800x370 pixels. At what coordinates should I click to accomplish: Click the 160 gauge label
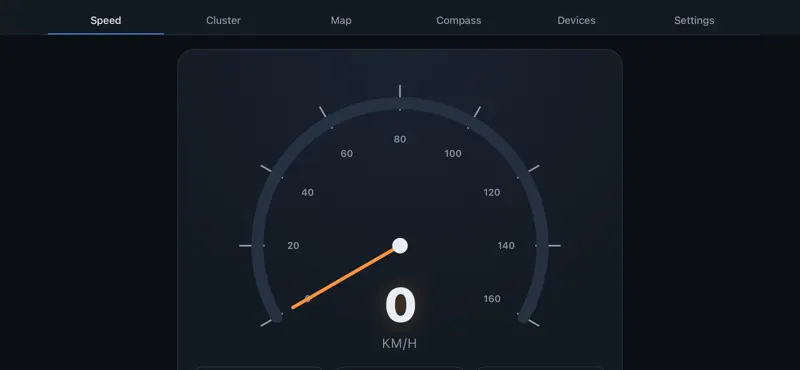pyautogui.click(x=492, y=299)
